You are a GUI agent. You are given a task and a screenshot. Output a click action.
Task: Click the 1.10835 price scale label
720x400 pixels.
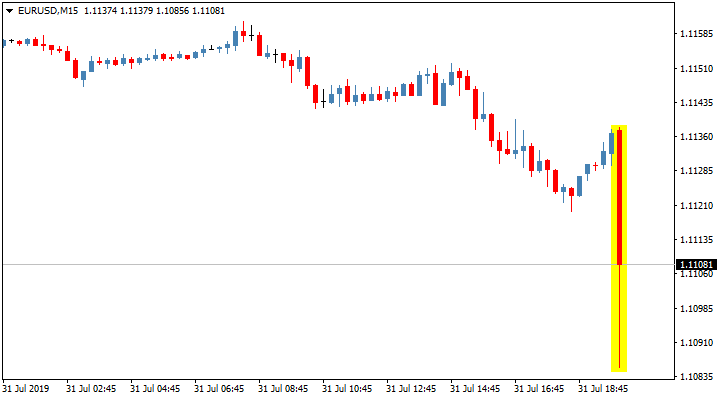click(x=697, y=377)
